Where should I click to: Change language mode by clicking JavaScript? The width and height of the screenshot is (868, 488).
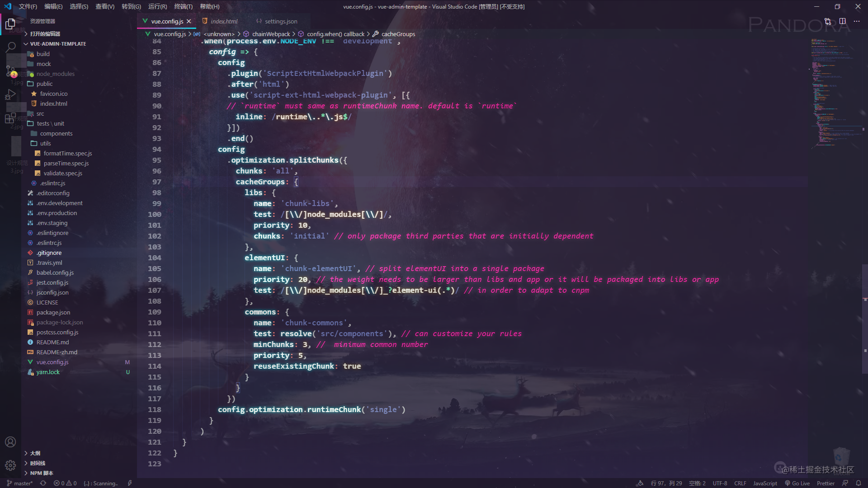coord(765,483)
